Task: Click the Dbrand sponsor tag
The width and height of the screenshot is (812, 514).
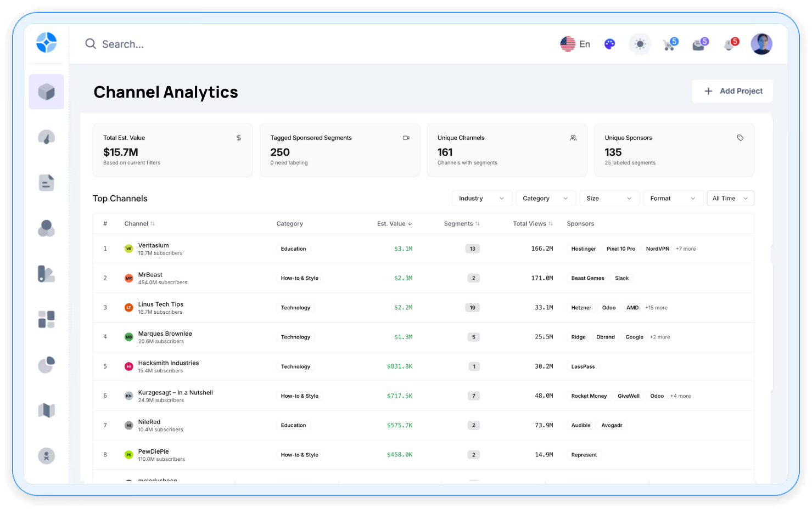Action: point(606,337)
